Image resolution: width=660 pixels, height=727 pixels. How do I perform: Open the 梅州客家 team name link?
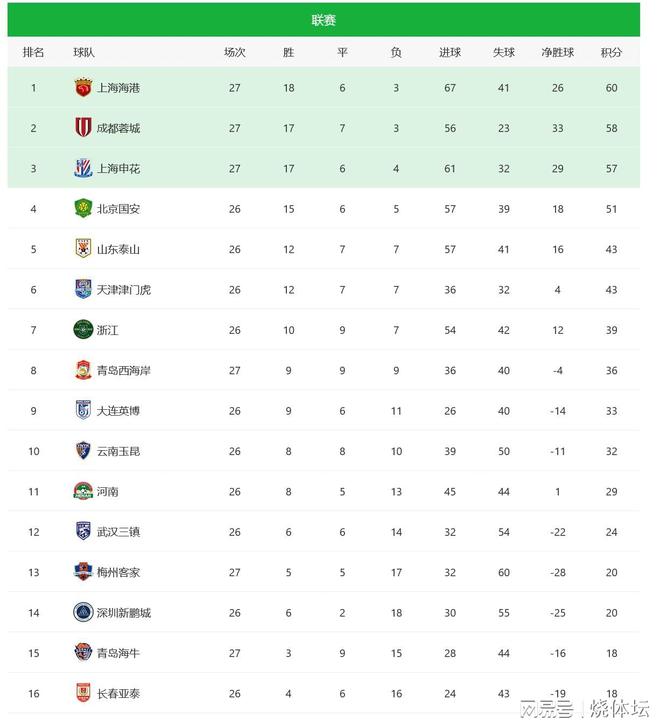[118, 572]
